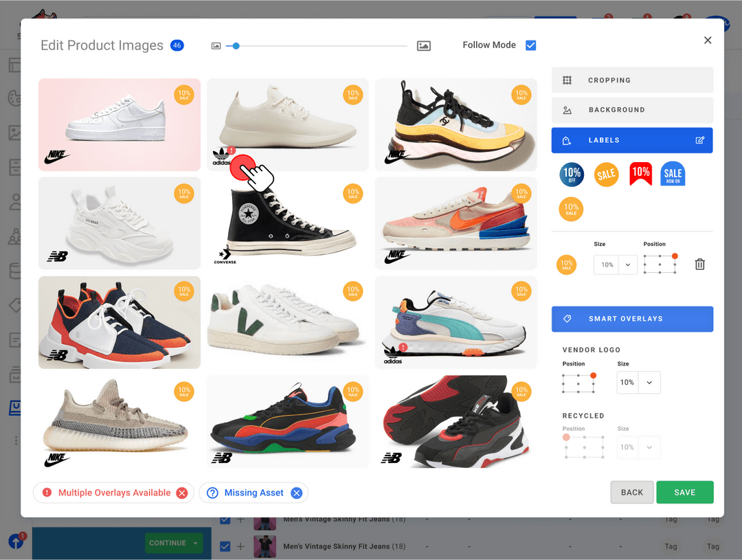The image size is (742, 560).
Task: Remove the Missing Asset filter chip
Action: pyautogui.click(x=296, y=493)
